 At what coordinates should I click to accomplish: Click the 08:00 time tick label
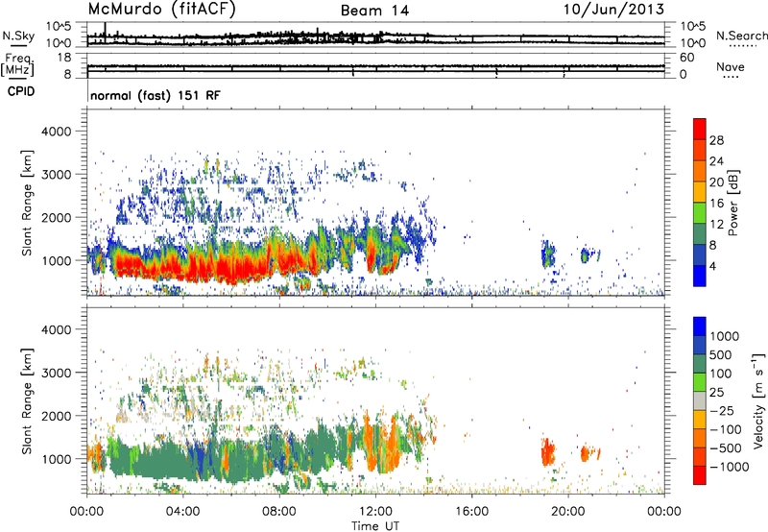278,512
